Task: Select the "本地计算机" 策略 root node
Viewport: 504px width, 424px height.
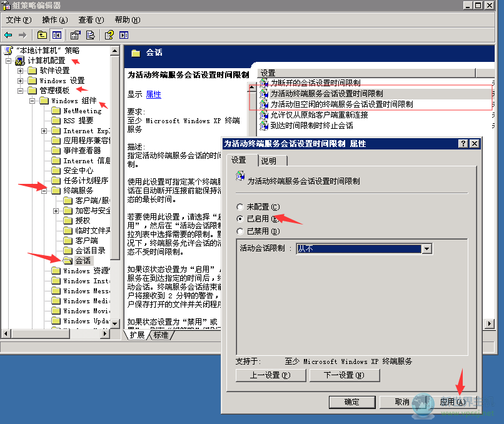Action: tap(48, 51)
